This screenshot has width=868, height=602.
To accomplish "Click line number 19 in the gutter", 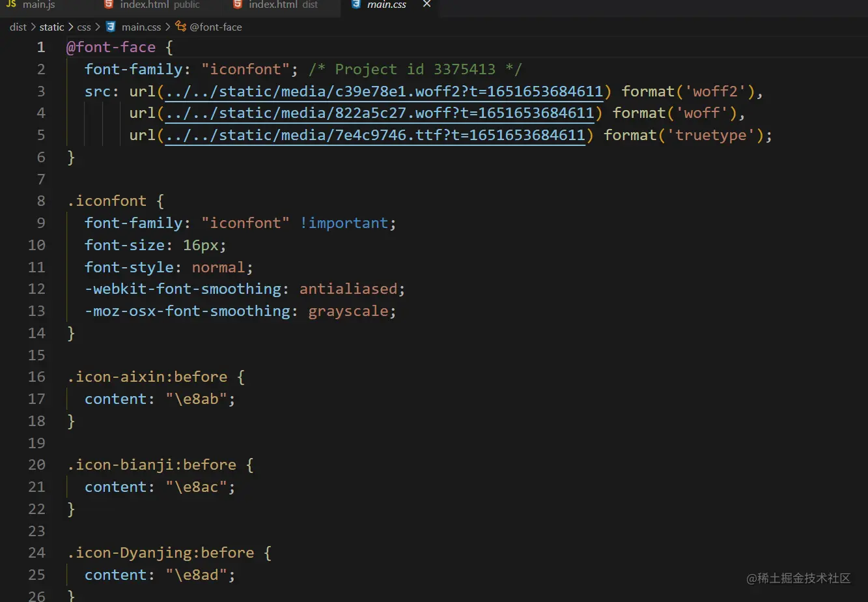I will [37, 443].
